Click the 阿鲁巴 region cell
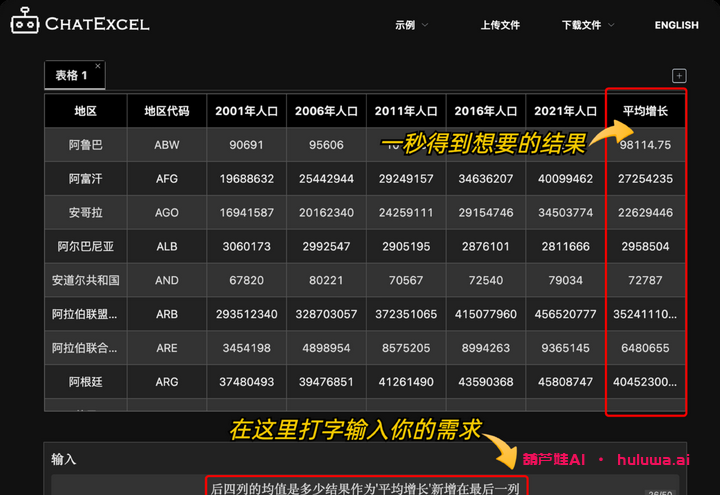Viewport: 720px width, 495px height. click(x=86, y=145)
